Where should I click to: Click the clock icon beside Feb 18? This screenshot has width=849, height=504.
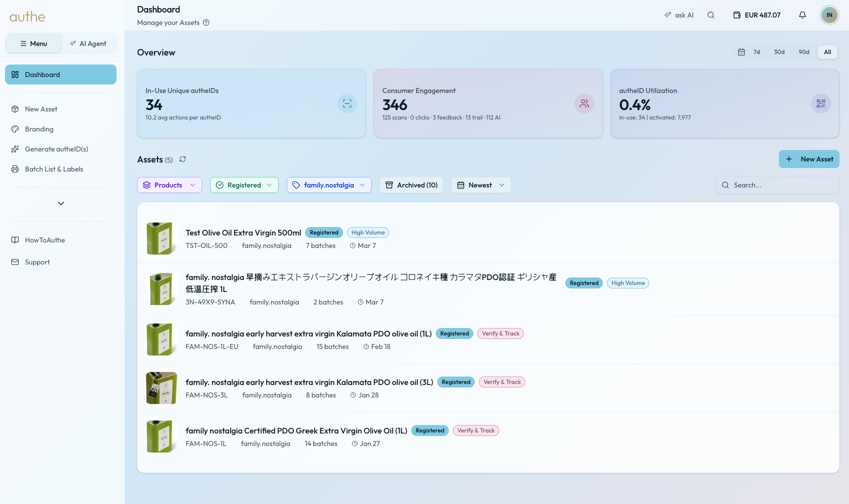366,346
